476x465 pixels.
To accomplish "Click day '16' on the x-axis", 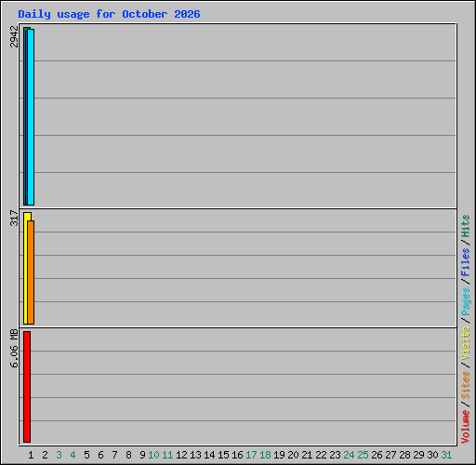I will [237, 455].
